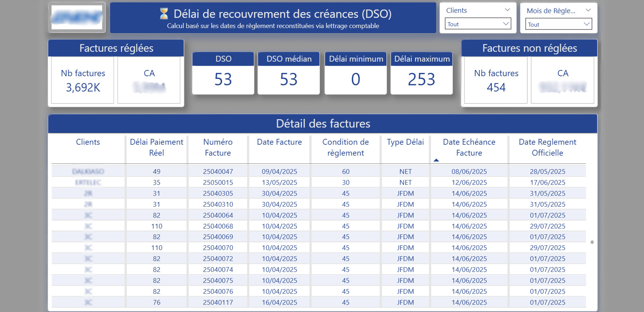This screenshot has width=644, height=312.
Task: Click invoice date 09/04/2025
Action: 279,172
